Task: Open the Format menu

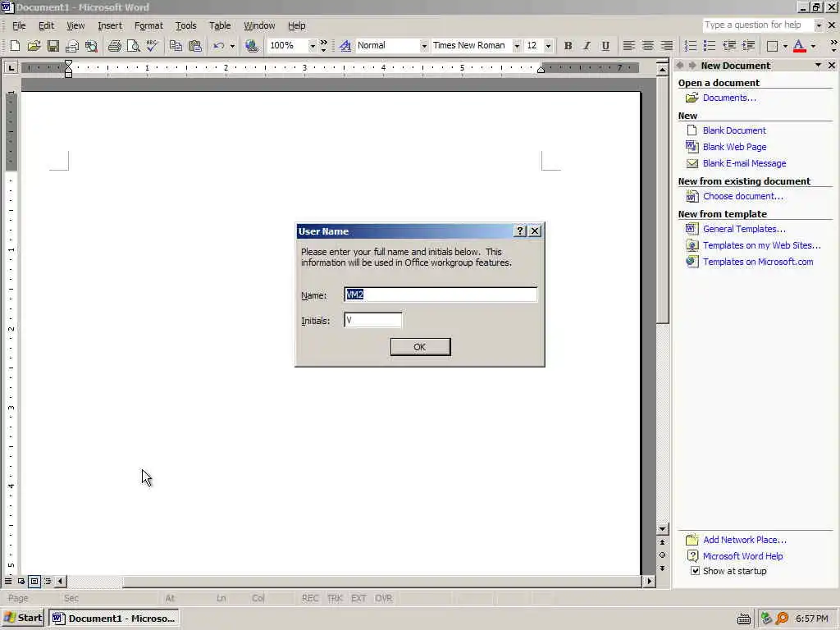Action: coord(148,25)
